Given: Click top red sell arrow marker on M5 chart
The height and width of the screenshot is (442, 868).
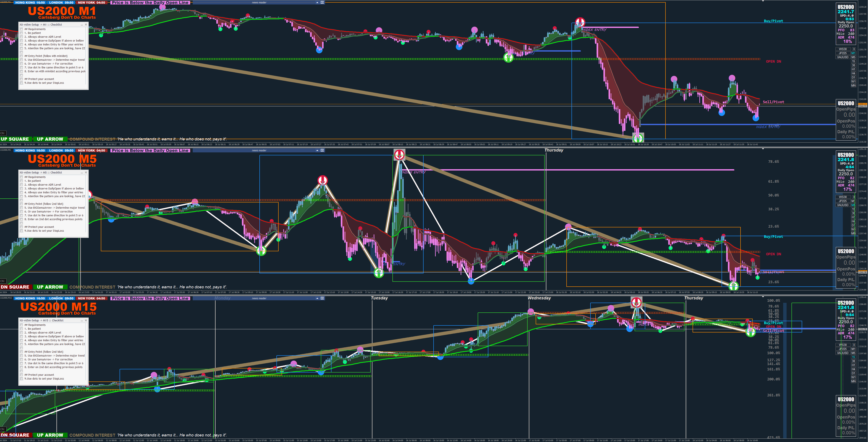Looking at the screenshot, I should pyautogui.click(x=399, y=155).
